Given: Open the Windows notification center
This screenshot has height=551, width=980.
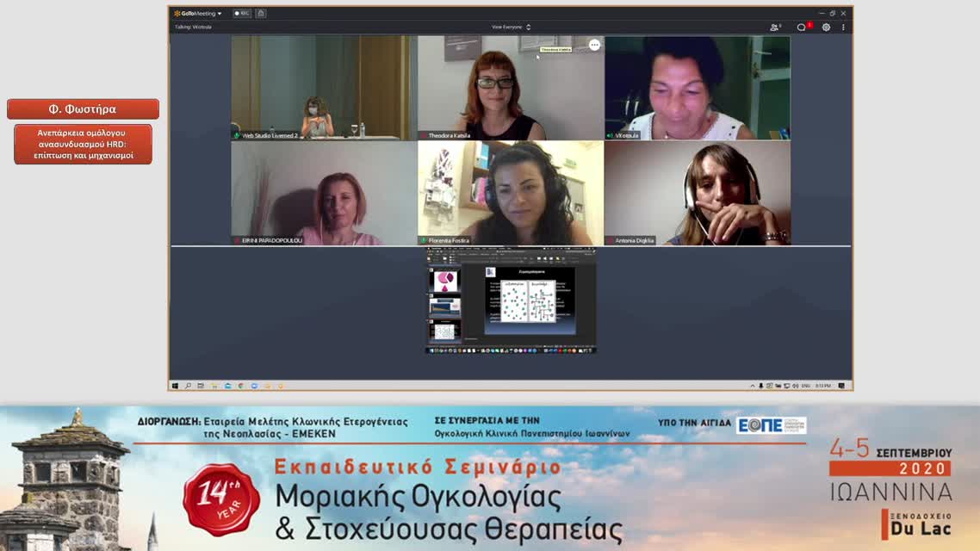Looking at the screenshot, I should (841, 386).
